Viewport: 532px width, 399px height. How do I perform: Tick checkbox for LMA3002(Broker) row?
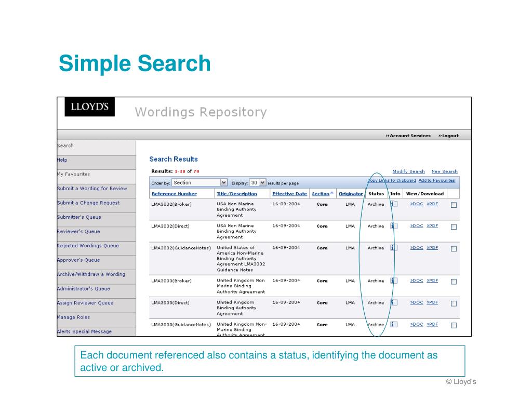[454, 205]
